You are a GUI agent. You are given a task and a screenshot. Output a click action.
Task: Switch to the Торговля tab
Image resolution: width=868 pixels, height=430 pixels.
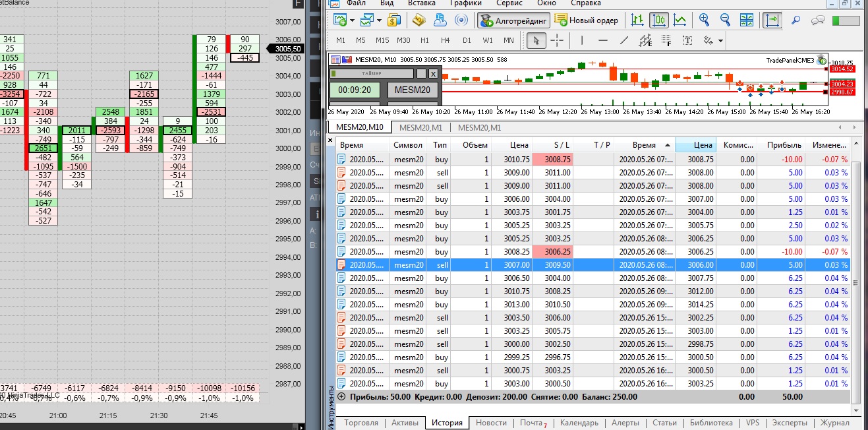click(x=361, y=423)
